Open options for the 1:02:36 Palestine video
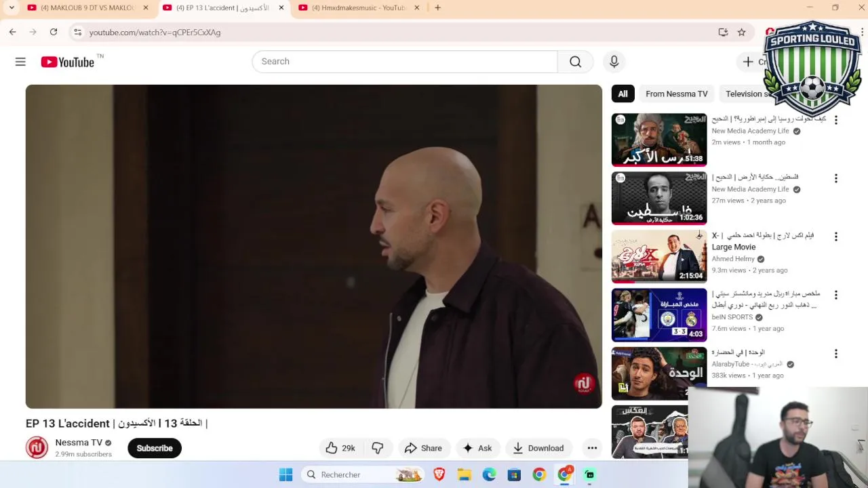This screenshot has width=868, height=488. click(835, 178)
